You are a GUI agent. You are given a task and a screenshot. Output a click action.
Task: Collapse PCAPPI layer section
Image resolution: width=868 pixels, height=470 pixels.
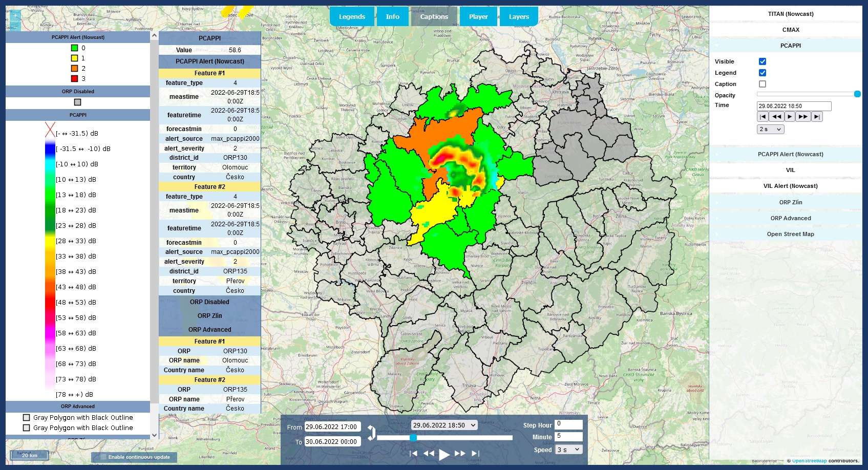click(x=791, y=46)
